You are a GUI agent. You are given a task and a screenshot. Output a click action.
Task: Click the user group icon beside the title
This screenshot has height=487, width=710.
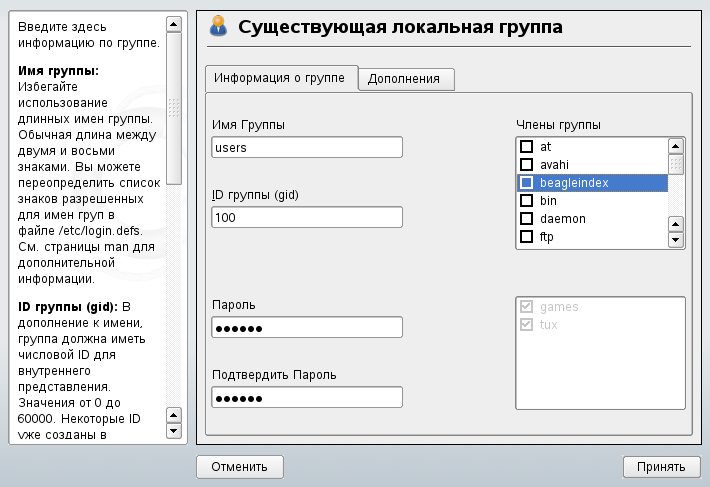click(220, 27)
